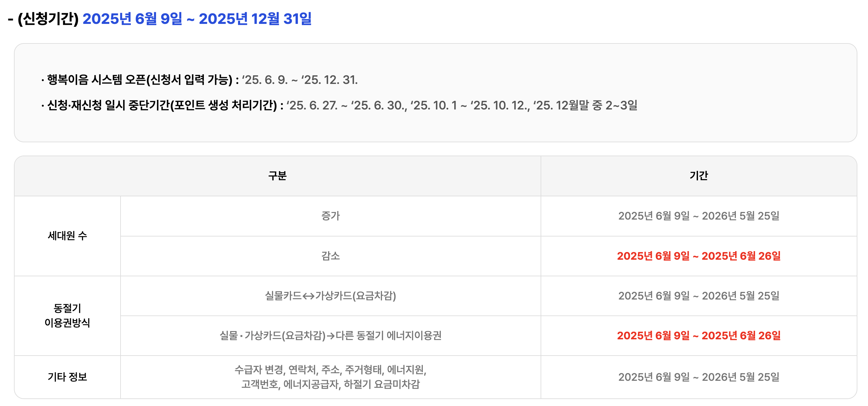This screenshot has width=868, height=406.
Task: Click 실물카드↔가상카드(요금차감) cell
Action: (330, 296)
